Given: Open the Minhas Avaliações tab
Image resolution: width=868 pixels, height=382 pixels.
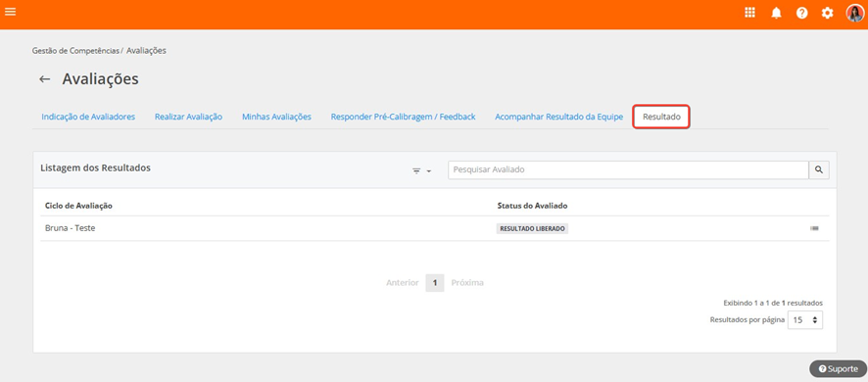Looking at the screenshot, I should coord(277,117).
